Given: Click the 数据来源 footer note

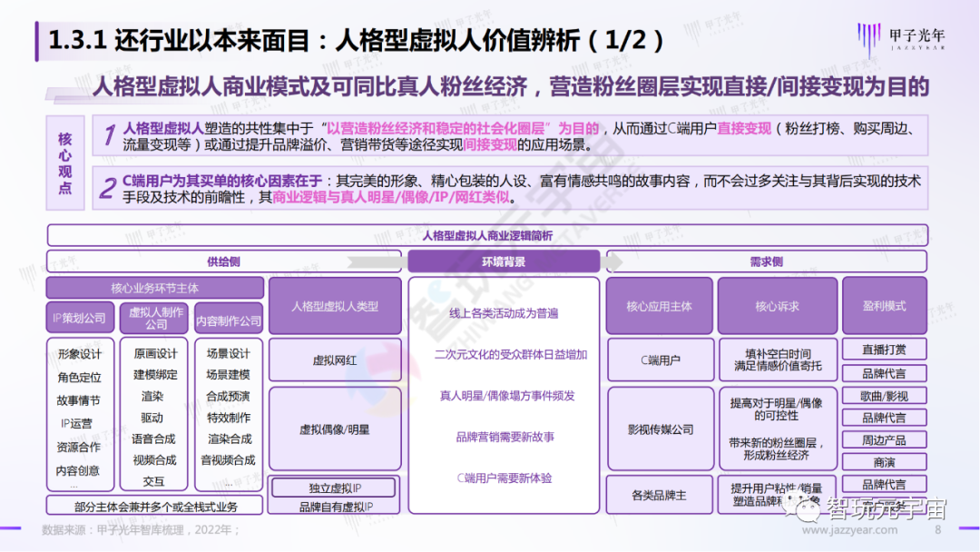Looking at the screenshot, I should 142,530.
